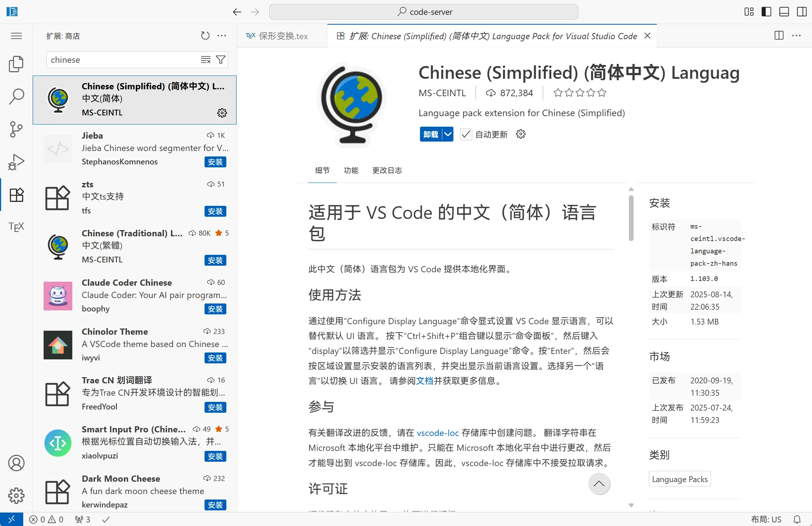Open keyboard layout 布局: US status item
812x526 pixels.
point(766,519)
